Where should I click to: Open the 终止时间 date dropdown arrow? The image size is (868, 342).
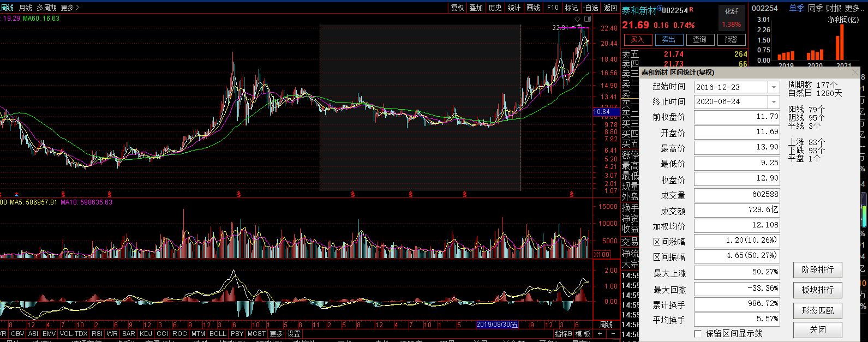click(x=774, y=102)
